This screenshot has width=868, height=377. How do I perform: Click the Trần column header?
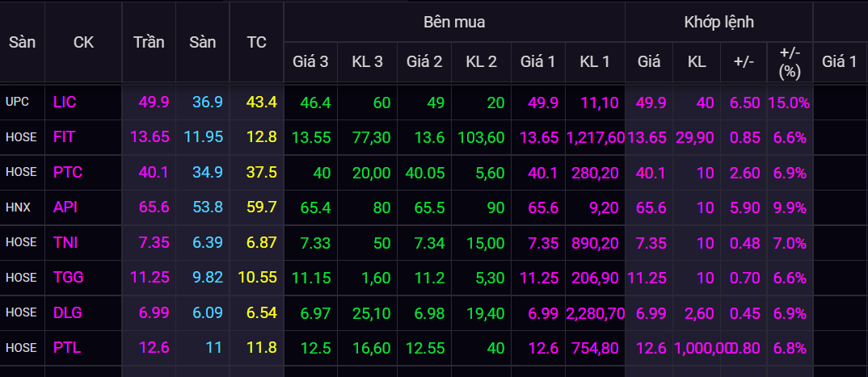pyautogui.click(x=149, y=43)
